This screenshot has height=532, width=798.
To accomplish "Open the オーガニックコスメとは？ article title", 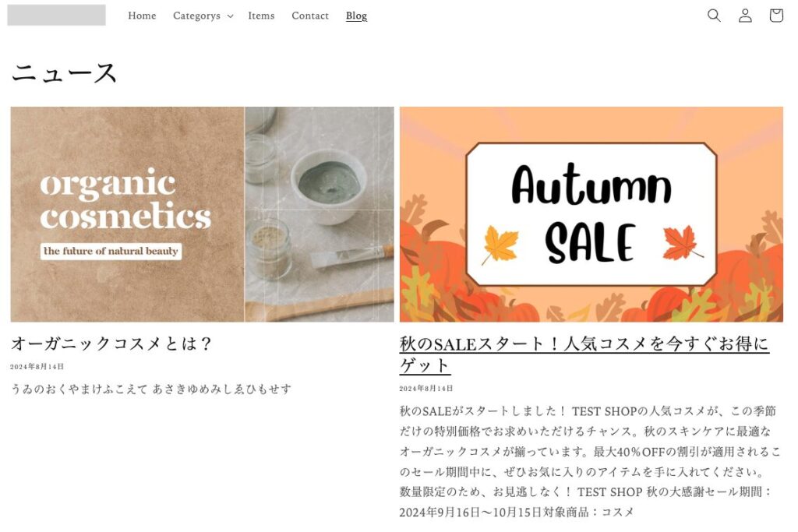I will point(111,344).
